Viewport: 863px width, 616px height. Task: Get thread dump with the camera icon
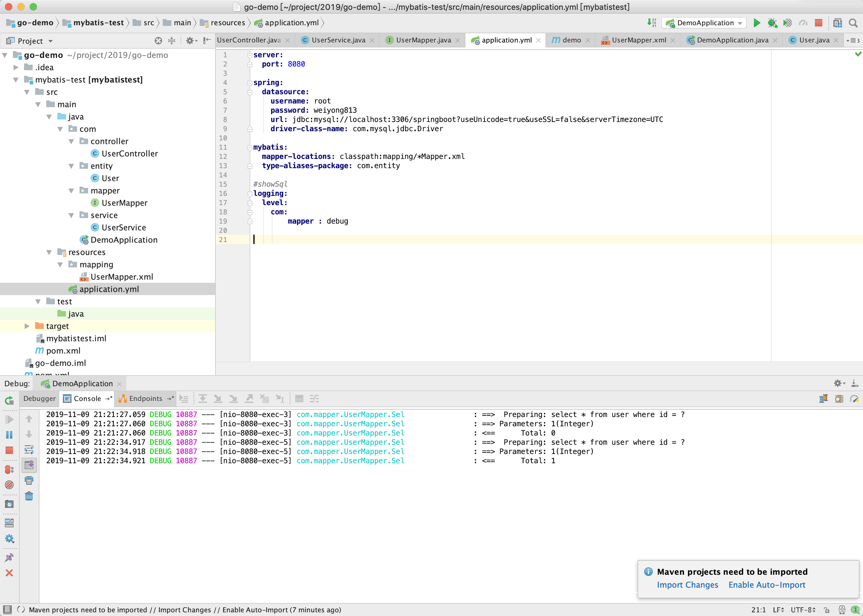coord(10,504)
